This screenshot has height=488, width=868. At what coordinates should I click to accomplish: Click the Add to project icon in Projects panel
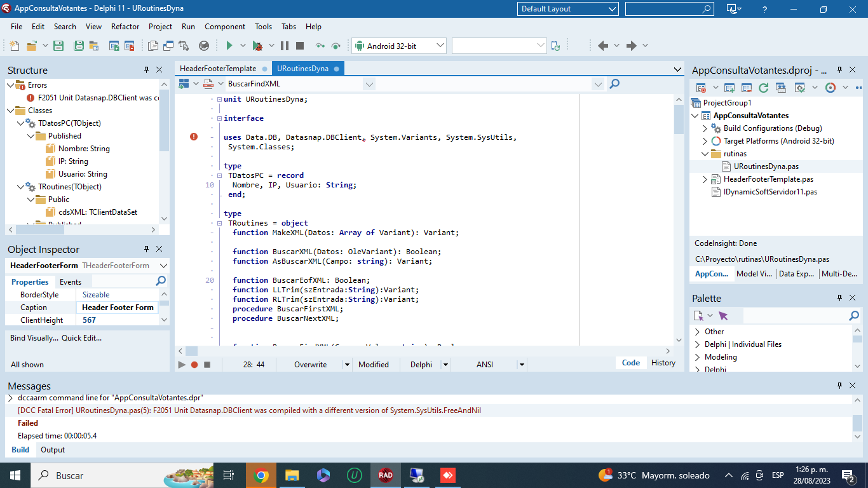point(729,88)
